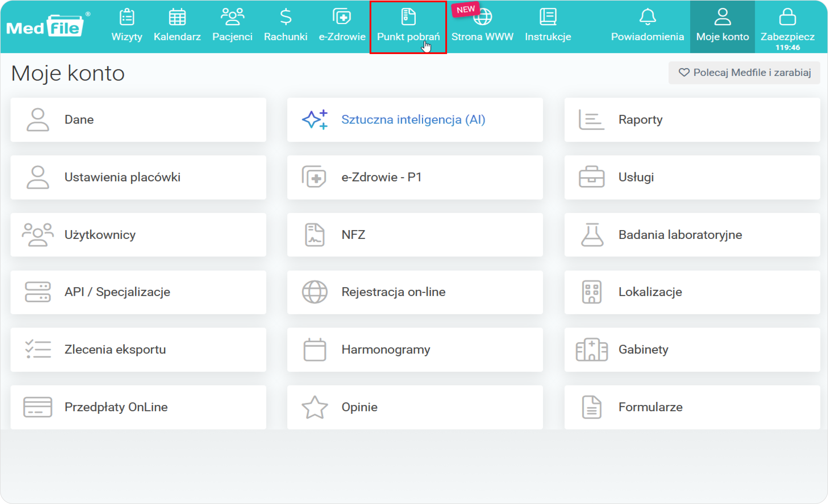This screenshot has height=504, width=828.
Task: Click the Zabezpiecz lock icon
Action: [787, 17]
